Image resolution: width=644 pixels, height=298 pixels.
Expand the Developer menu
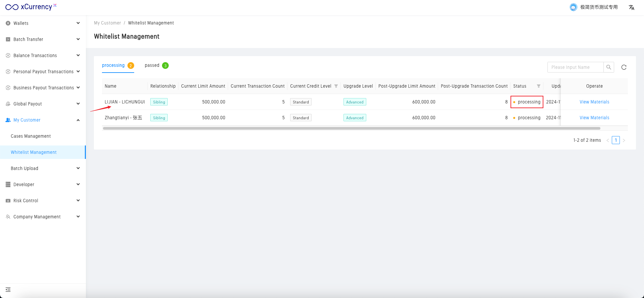click(x=78, y=184)
